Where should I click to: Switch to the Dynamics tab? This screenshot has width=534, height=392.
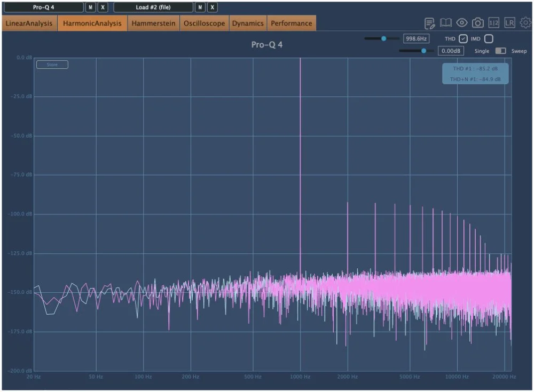tap(248, 23)
